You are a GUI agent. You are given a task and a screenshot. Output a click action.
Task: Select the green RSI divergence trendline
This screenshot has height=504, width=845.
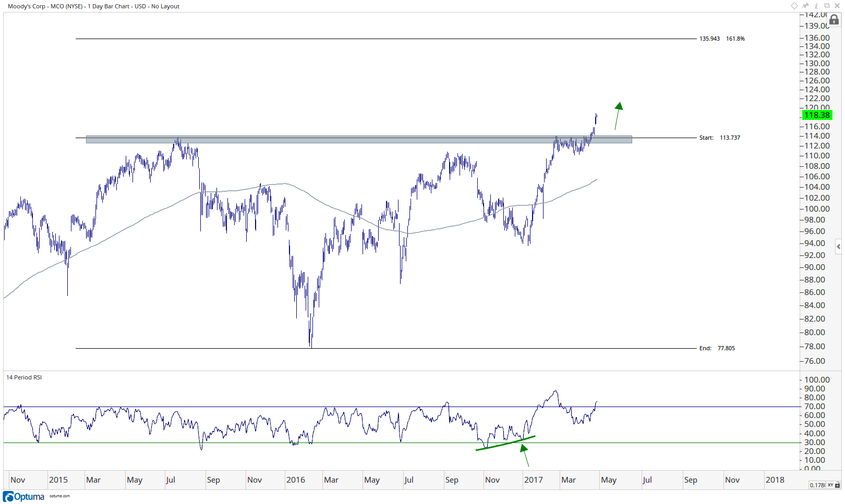pos(505,444)
